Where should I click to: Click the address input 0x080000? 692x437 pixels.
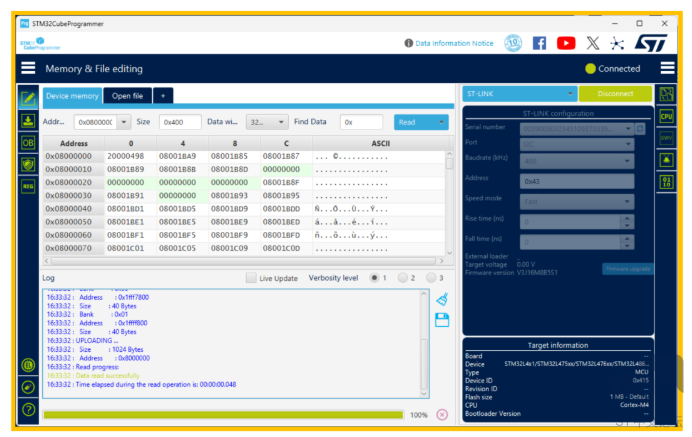(95, 122)
